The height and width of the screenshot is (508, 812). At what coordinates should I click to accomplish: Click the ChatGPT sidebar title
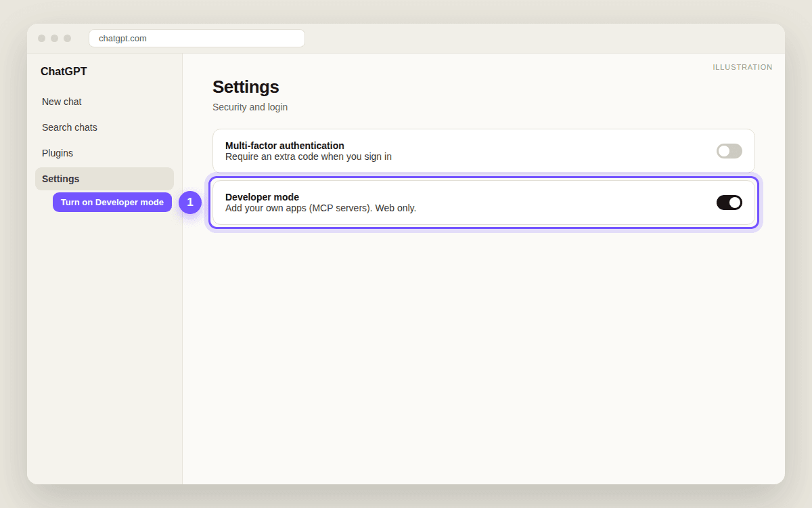point(64,72)
